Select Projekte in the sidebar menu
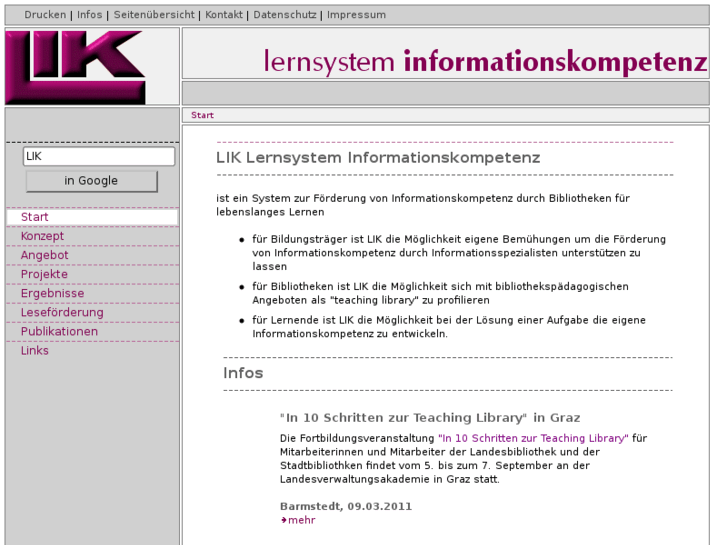 click(92, 274)
